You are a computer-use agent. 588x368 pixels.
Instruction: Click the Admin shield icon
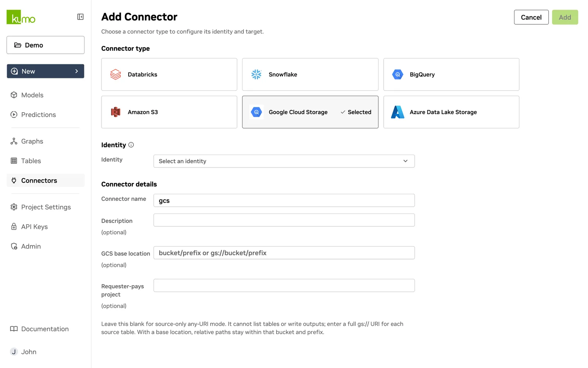(14, 246)
